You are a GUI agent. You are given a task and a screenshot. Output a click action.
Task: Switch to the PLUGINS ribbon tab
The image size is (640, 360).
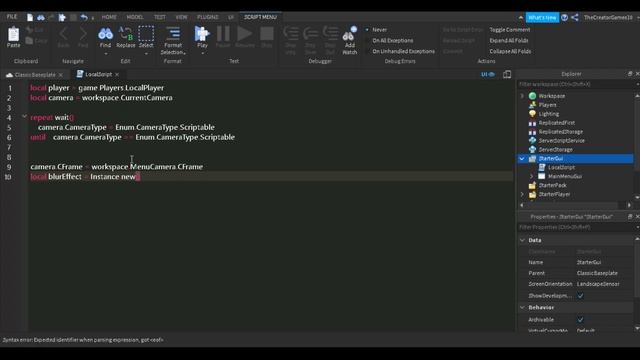click(x=208, y=17)
